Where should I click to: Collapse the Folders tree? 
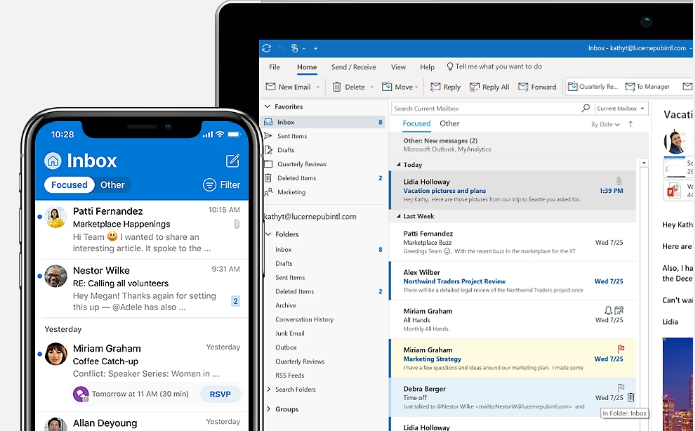[x=268, y=234]
